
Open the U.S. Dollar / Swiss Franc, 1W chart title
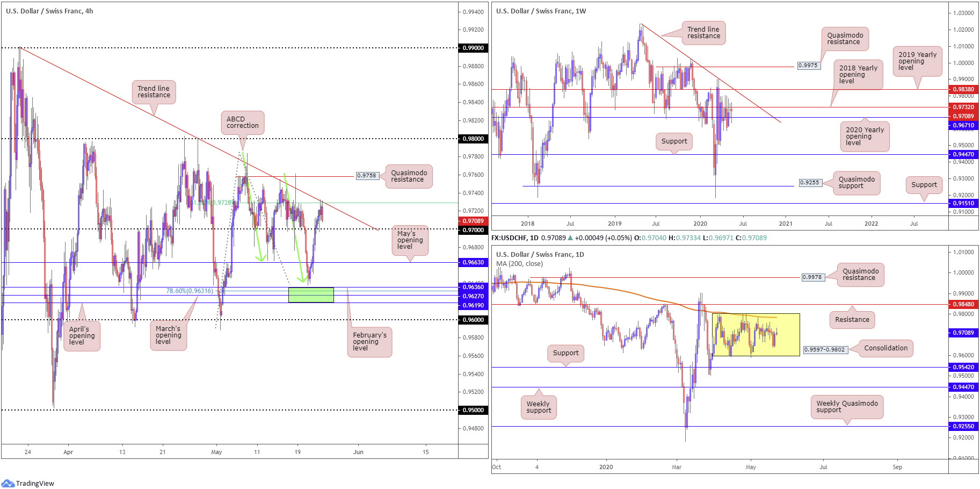point(541,11)
